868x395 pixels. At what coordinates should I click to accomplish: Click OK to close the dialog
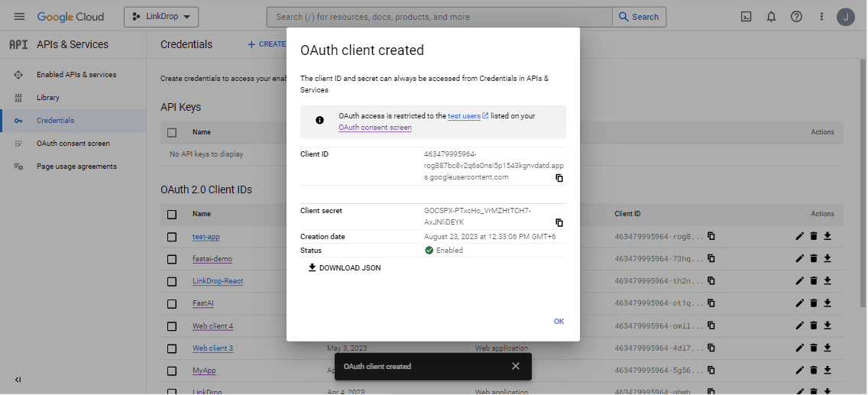point(559,322)
